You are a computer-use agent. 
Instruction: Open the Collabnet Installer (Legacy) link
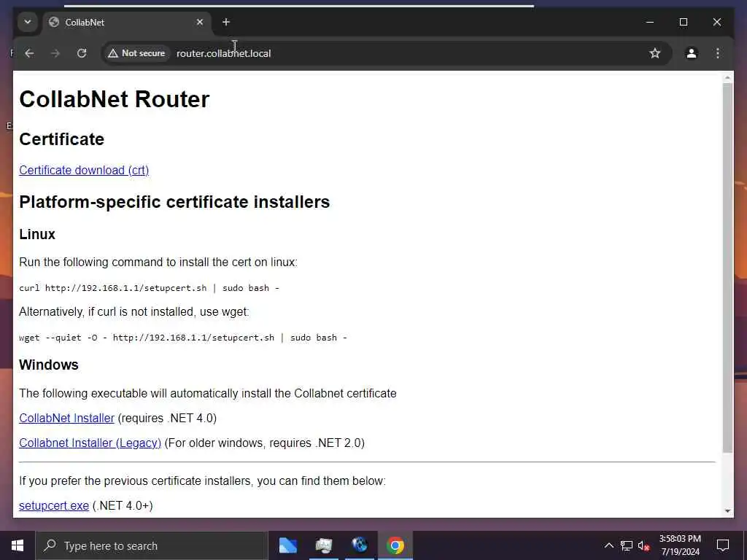90,443
